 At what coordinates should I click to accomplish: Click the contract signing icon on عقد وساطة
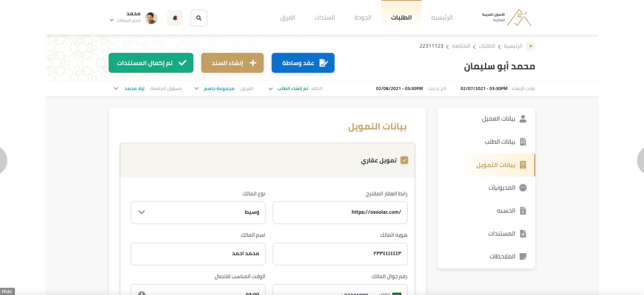click(x=324, y=63)
